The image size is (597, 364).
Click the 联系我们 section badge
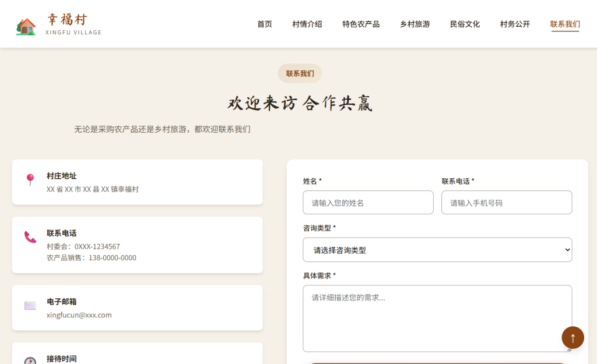pyautogui.click(x=300, y=73)
